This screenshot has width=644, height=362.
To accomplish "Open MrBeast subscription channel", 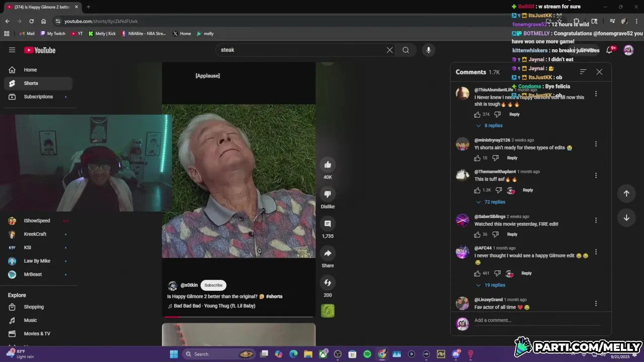I will (x=38, y=275).
